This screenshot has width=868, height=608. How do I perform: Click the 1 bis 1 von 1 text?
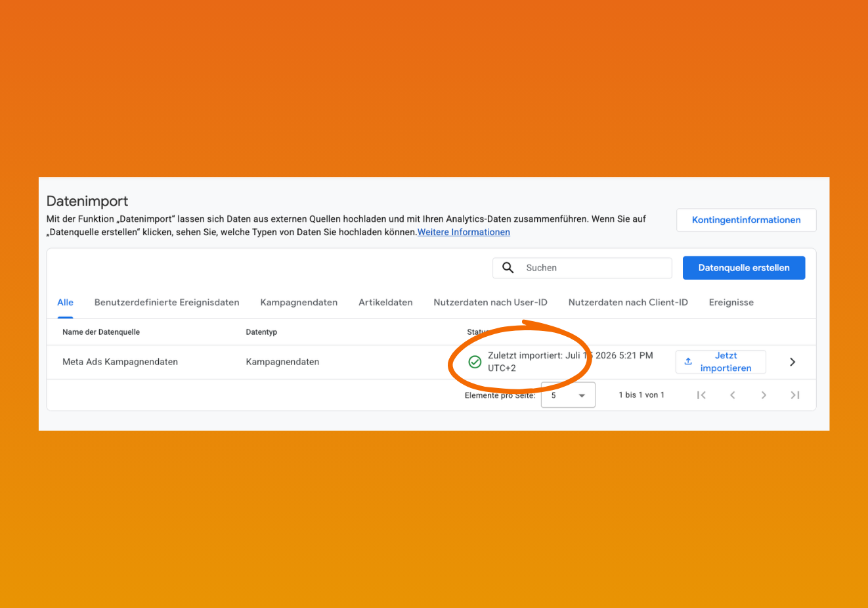pyautogui.click(x=641, y=395)
